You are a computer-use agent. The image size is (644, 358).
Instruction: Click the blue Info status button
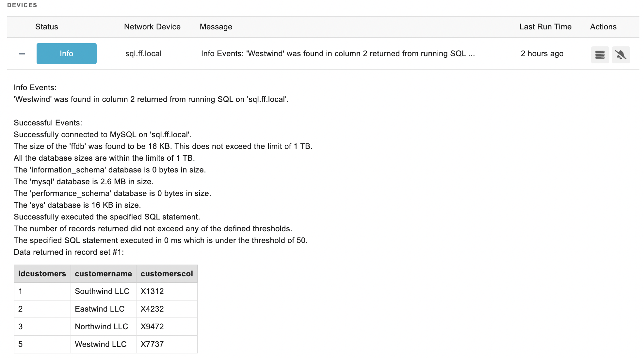(67, 54)
